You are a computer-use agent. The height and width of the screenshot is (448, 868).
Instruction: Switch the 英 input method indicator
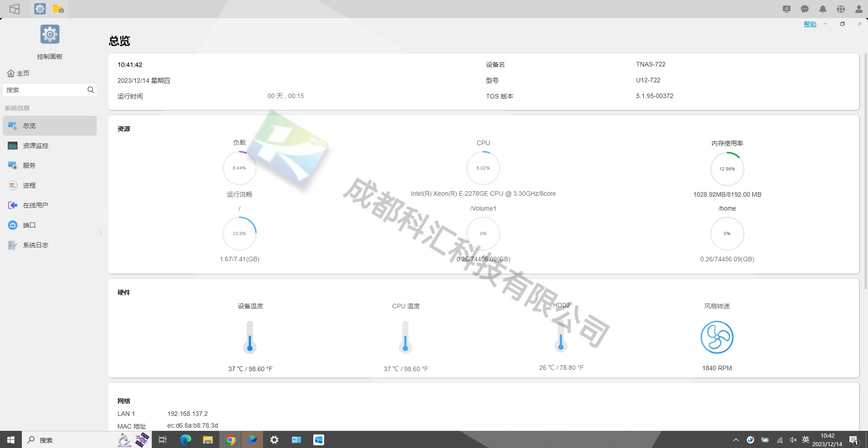click(x=806, y=440)
